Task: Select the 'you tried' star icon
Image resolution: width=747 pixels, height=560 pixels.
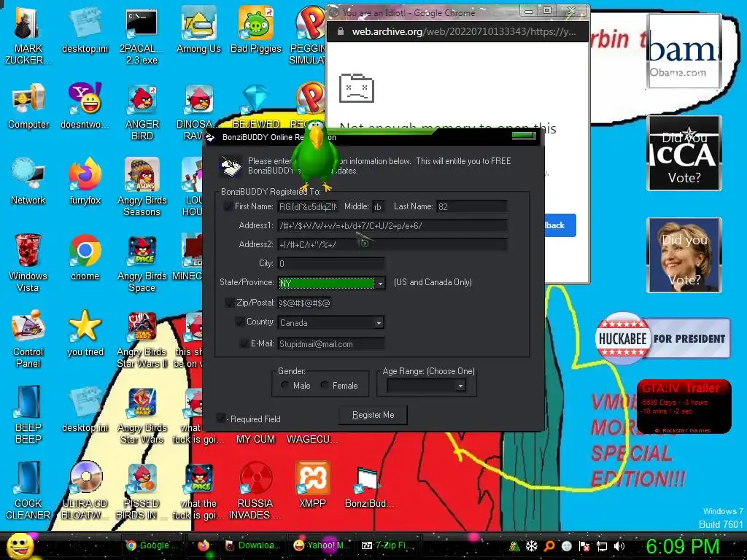Action: 85,332
